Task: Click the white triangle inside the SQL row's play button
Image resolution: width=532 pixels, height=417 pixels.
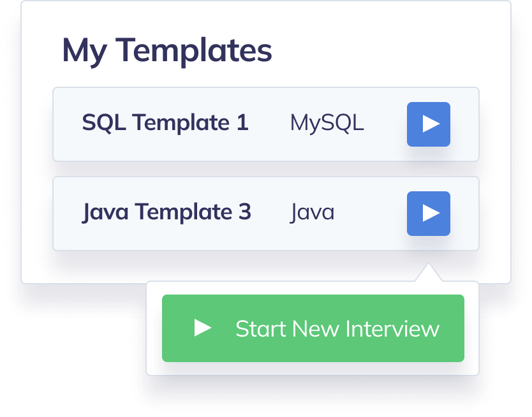Action: coord(431,124)
